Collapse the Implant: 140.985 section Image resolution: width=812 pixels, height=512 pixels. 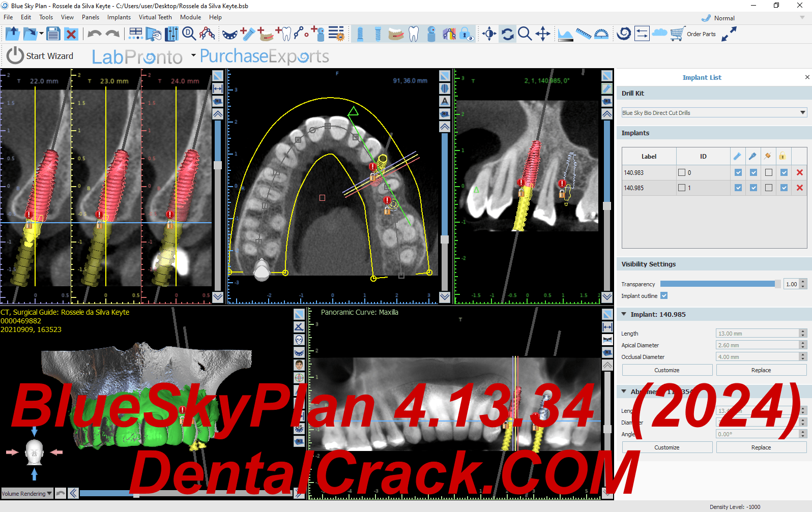point(624,314)
